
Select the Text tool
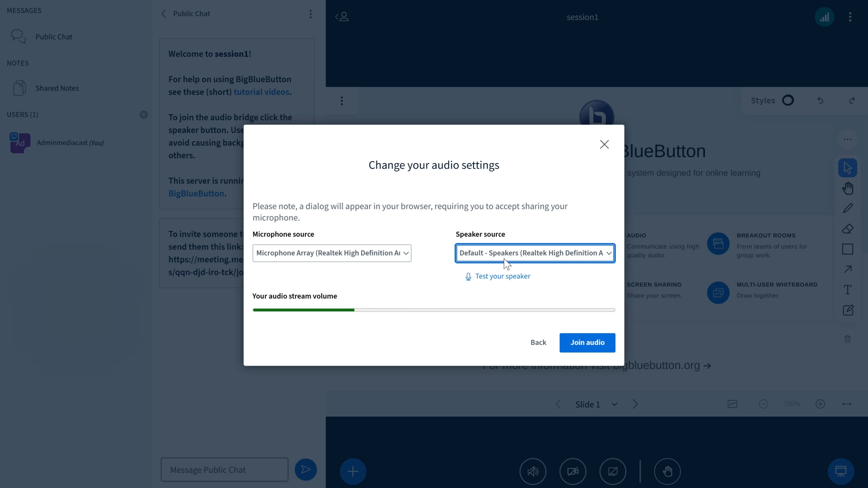(848, 290)
